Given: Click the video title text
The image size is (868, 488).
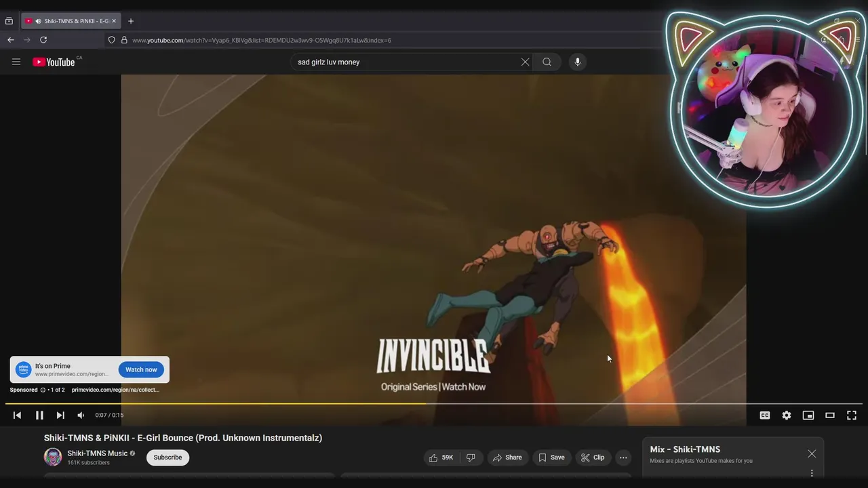Looking at the screenshot, I should coord(183,438).
